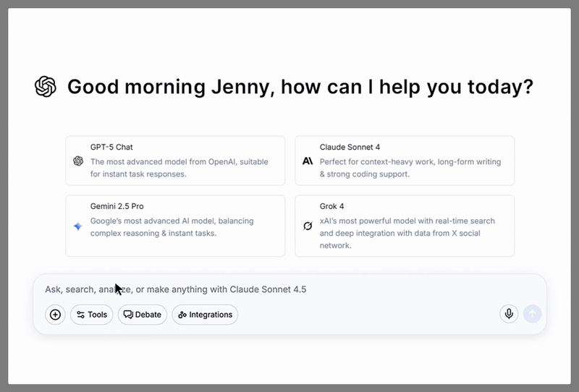
Task: Click text 'xAI's most powerful model'
Action: [366, 221]
